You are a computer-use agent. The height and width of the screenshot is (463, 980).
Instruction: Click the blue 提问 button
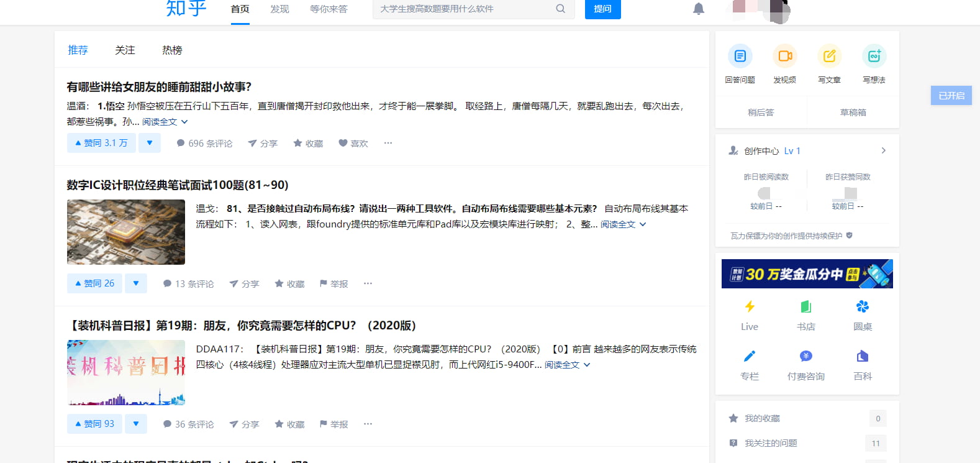point(602,9)
